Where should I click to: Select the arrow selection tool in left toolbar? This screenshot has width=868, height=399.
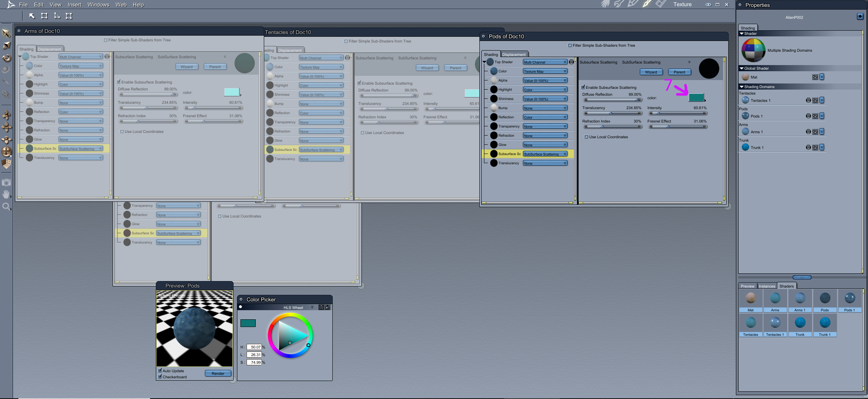click(6, 34)
